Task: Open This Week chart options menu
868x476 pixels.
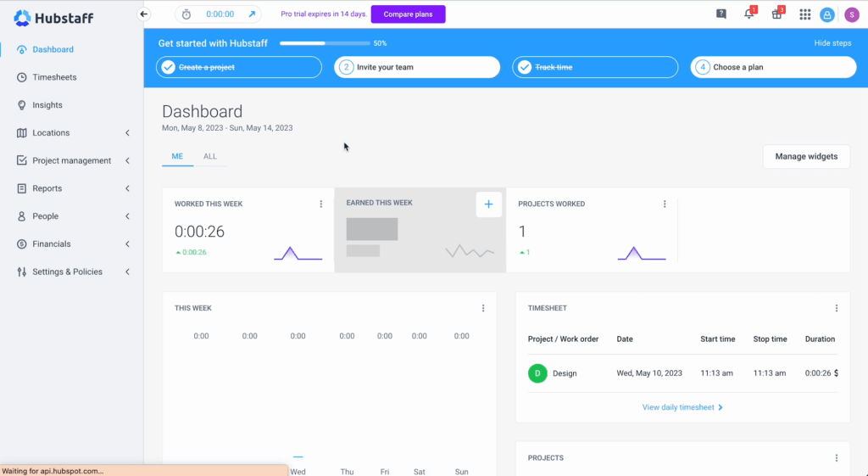Action: pos(483,308)
